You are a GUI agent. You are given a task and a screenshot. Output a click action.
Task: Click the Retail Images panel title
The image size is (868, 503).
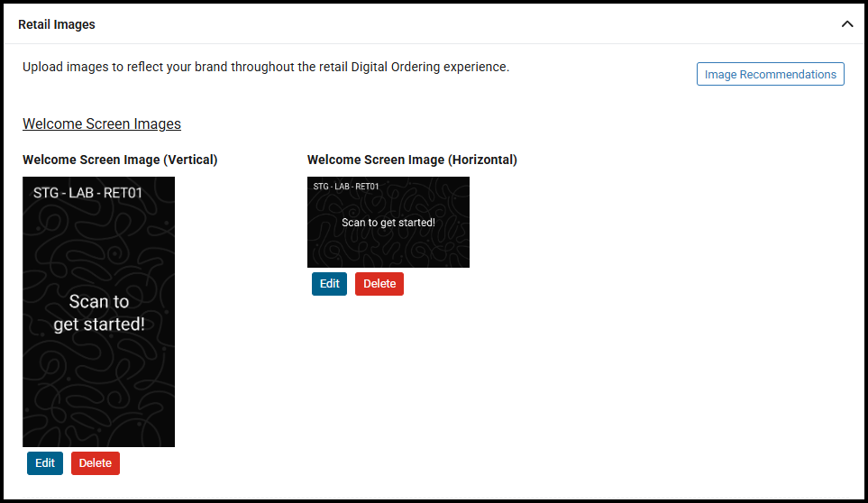coord(57,24)
